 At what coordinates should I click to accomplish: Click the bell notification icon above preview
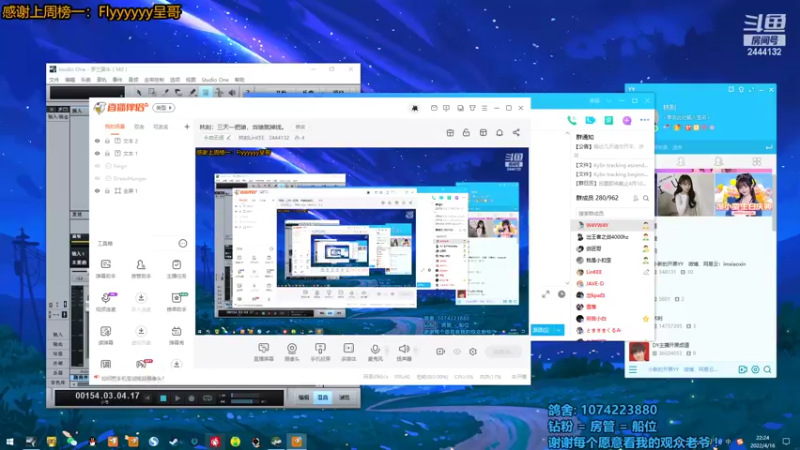point(499,133)
